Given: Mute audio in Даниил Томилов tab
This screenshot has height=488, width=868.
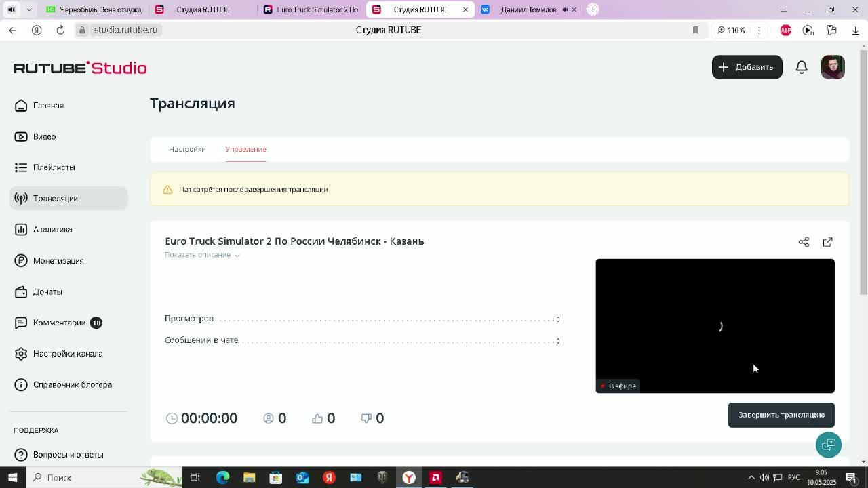Looking at the screenshot, I should tap(565, 9).
